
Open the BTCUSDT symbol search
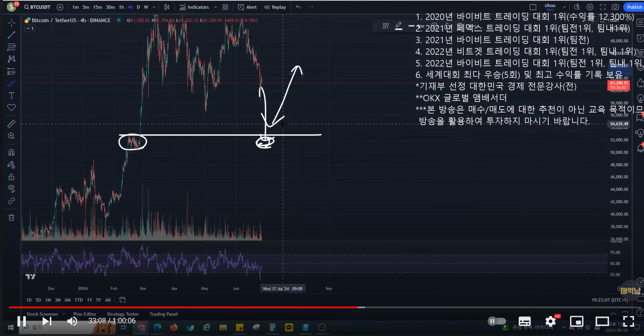pyautogui.click(x=38, y=7)
